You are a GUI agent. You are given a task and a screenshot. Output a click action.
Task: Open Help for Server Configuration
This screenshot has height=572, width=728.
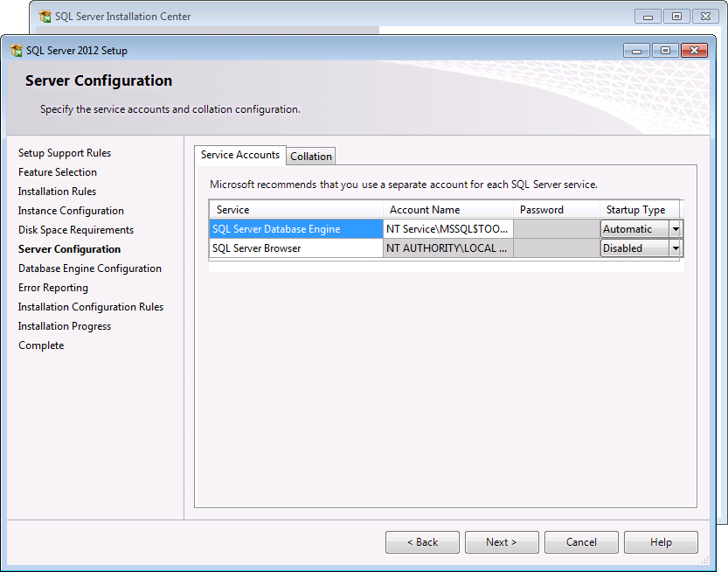tap(661, 542)
